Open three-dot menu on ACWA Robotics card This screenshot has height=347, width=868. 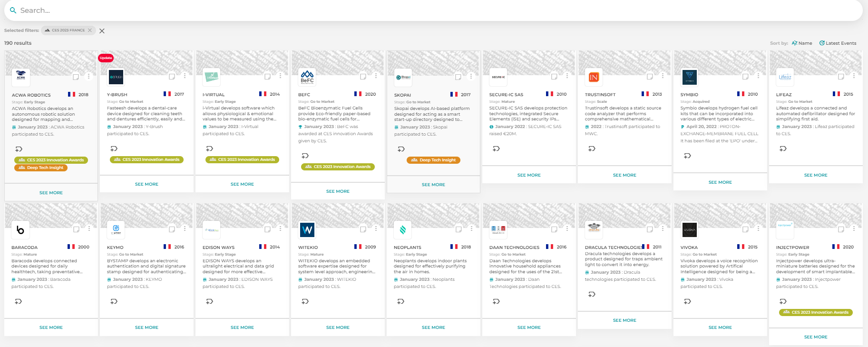[x=88, y=76]
